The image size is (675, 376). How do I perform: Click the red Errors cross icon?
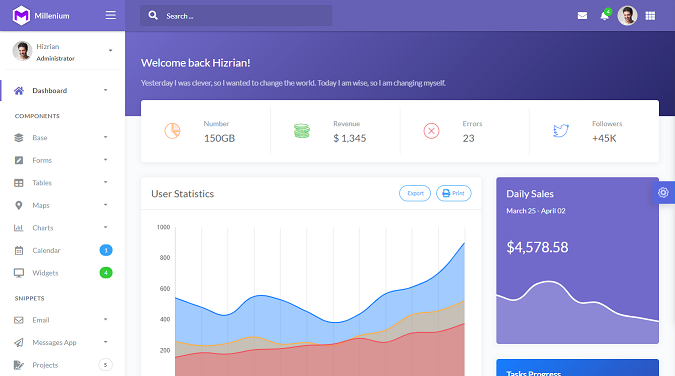pos(431,131)
